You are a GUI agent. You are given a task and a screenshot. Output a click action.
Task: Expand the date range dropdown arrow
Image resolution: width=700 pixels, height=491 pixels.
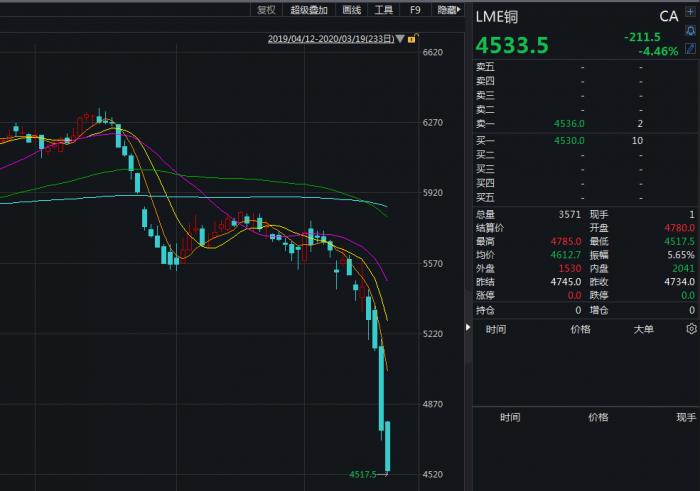click(x=400, y=39)
